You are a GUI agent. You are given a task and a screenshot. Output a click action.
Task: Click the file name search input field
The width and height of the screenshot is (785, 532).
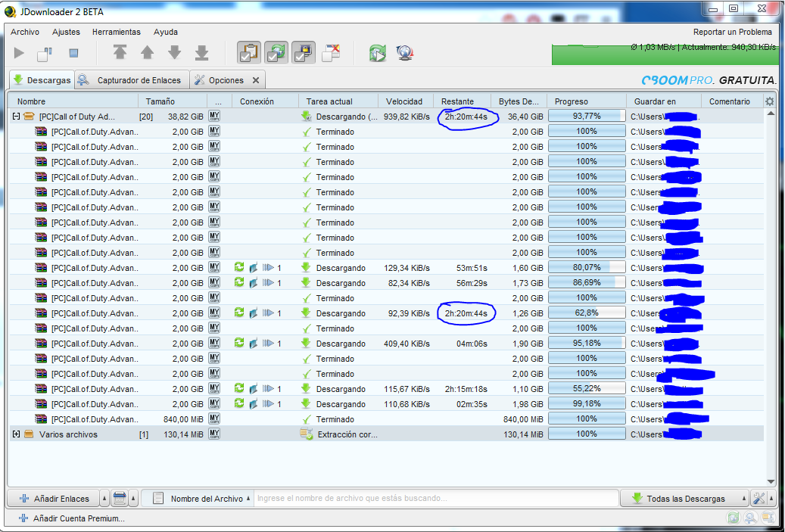[x=435, y=499]
